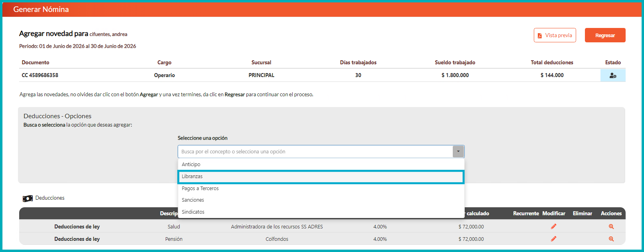Click the Pensión description cell
Image resolution: width=644 pixels, height=252 pixels.
pyautogui.click(x=174, y=239)
